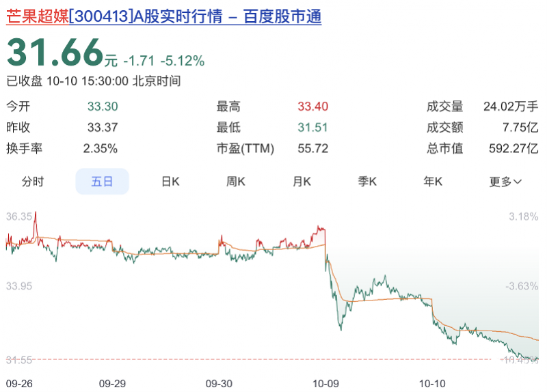The height and width of the screenshot is (392, 547).
Task: Click the 09-30 date label
Action: point(219,383)
